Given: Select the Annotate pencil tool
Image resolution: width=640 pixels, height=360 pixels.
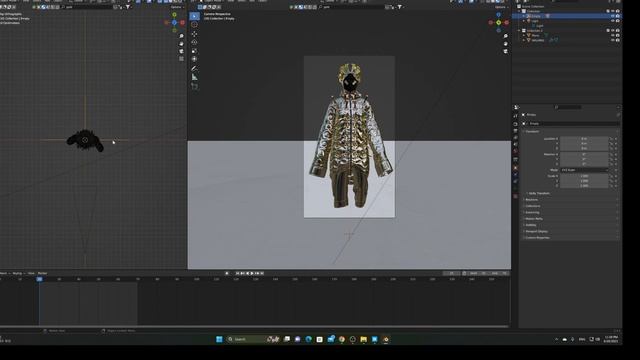Looking at the screenshot, I should pyautogui.click(x=194, y=69).
